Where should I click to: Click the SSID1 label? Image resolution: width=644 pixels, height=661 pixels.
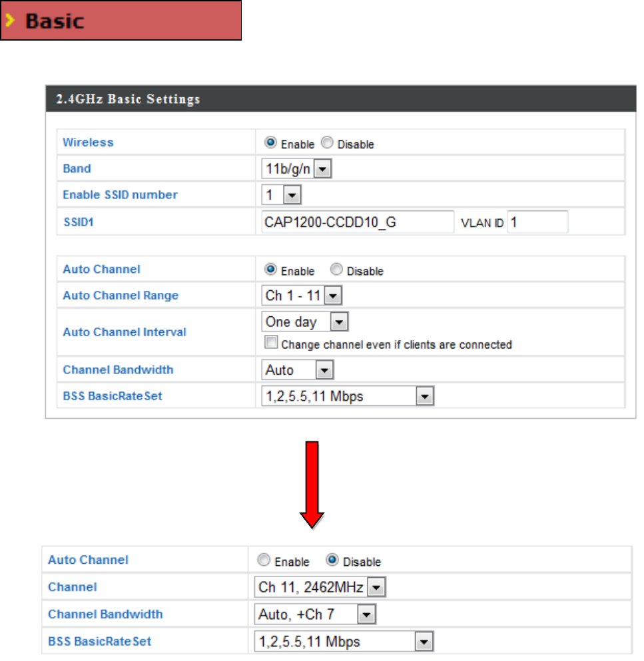(79, 222)
